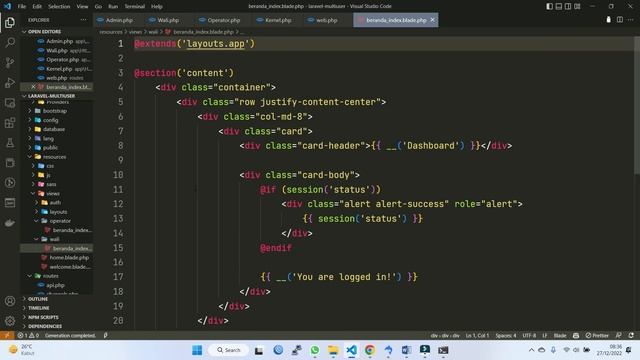640x360 pixels.
Task: Open File Explorer from the taskbar
Action: click(333, 350)
